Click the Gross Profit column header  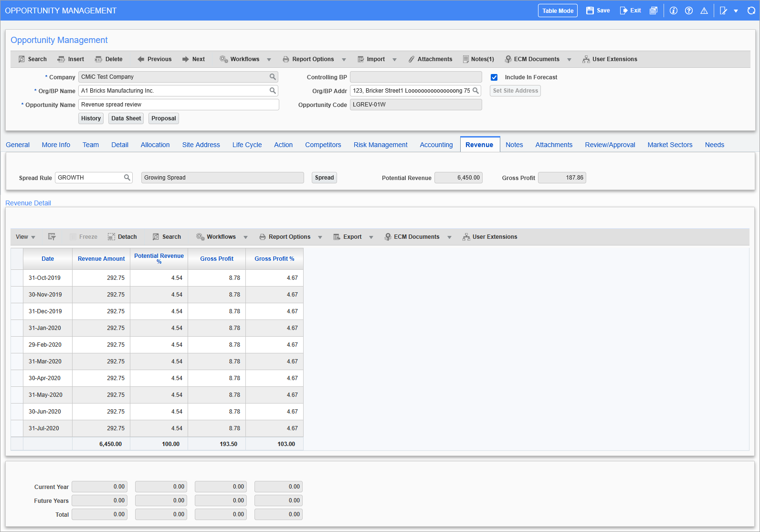[x=217, y=259]
